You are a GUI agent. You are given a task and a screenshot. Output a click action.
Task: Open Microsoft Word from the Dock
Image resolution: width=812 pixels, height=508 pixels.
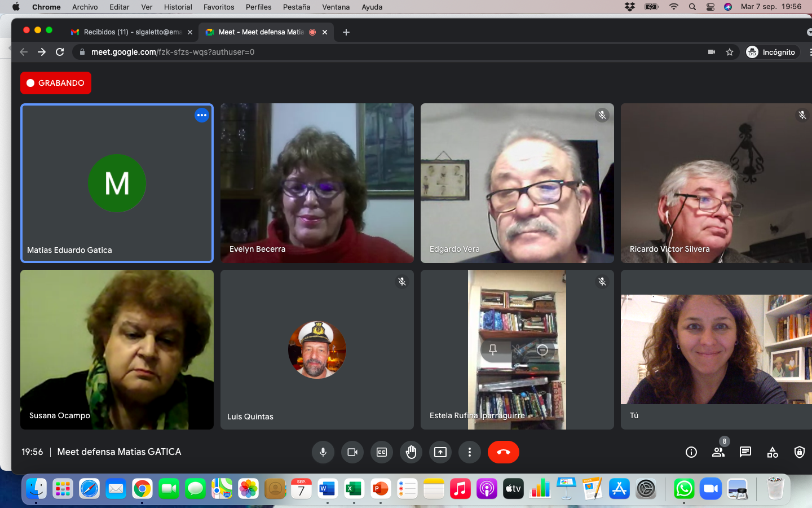click(328, 488)
